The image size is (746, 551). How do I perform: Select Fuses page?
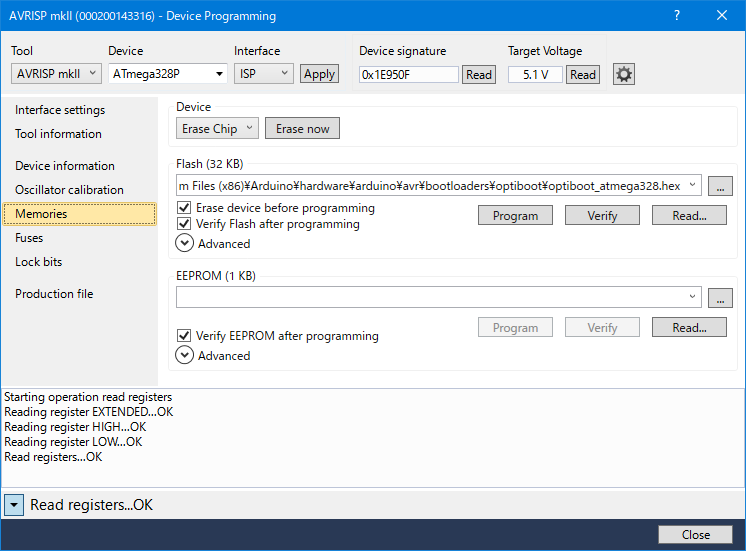[29, 238]
